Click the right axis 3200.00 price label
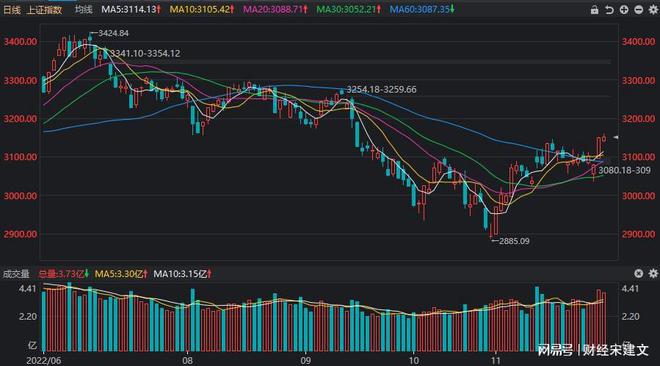 (x=639, y=119)
